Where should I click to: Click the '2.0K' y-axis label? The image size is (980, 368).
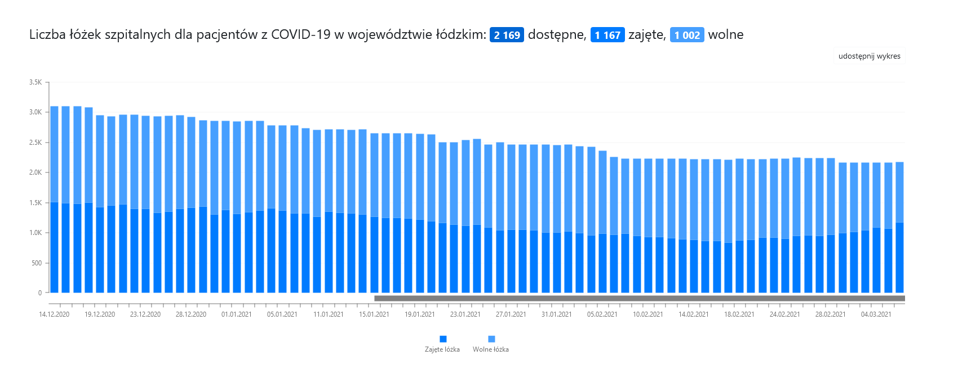pos(36,172)
